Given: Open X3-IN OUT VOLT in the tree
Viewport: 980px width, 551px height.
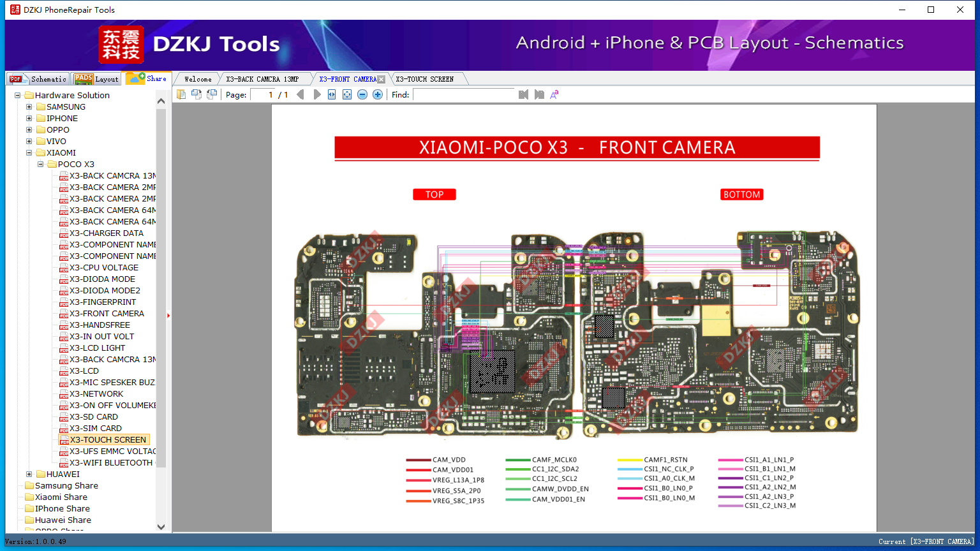Looking at the screenshot, I should (102, 337).
